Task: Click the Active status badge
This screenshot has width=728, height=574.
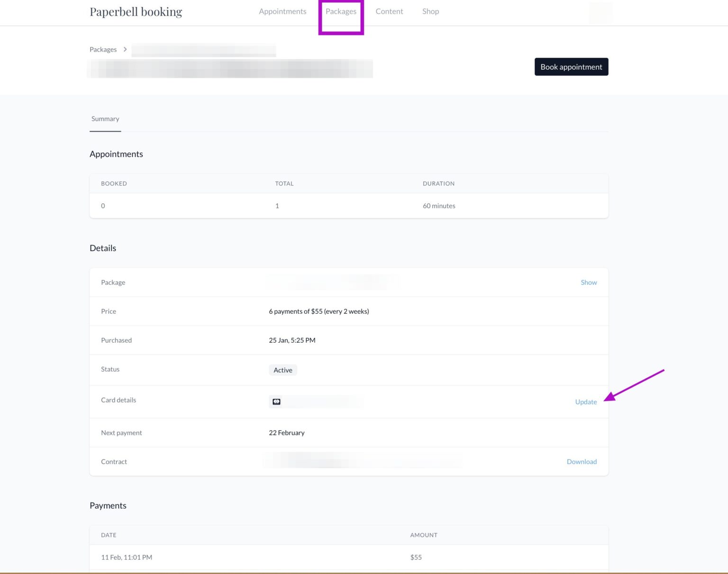Action: 282,370
